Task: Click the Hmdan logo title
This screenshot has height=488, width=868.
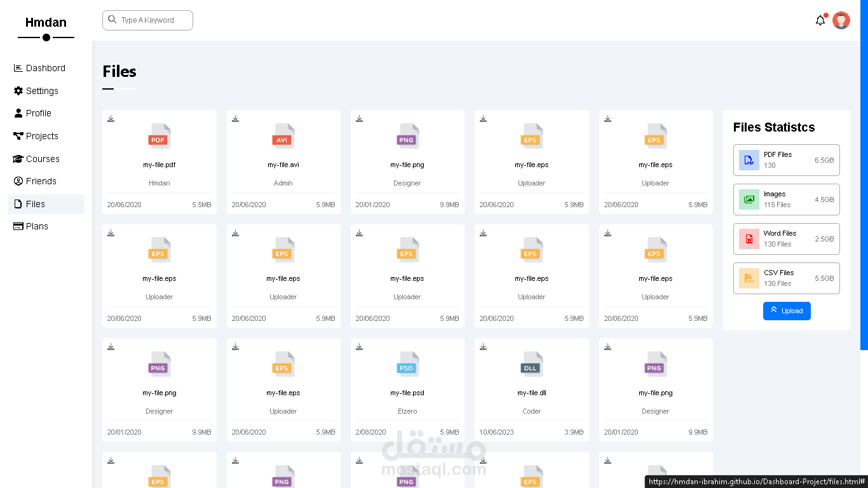Action: 46,22
